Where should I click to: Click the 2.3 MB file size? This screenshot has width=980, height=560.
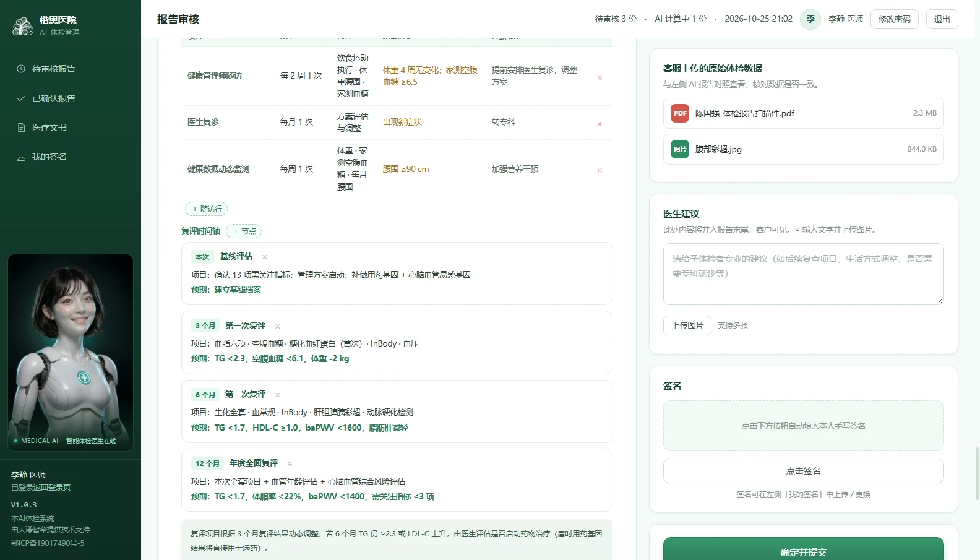point(925,113)
